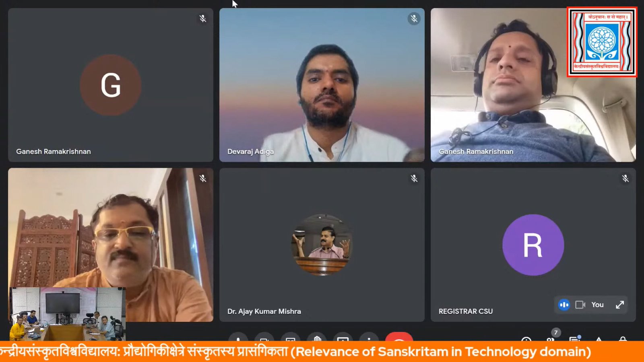Click the Dr. Ajay Kumar Mishra profile picture
The image size is (644, 362).
click(322, 245)
